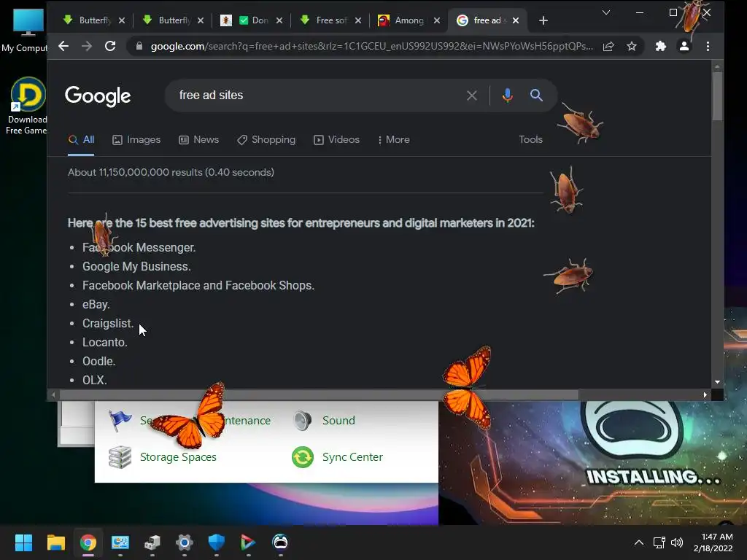Click 'Craigslist.' in the list
Viewport: 747px width, 560px height.
tap(108, 323)
